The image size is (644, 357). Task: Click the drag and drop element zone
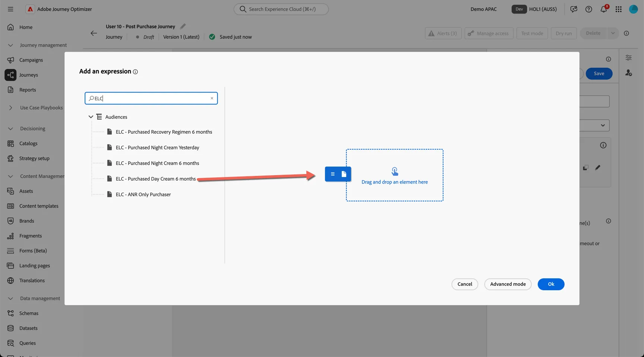[x=394, y=175]
